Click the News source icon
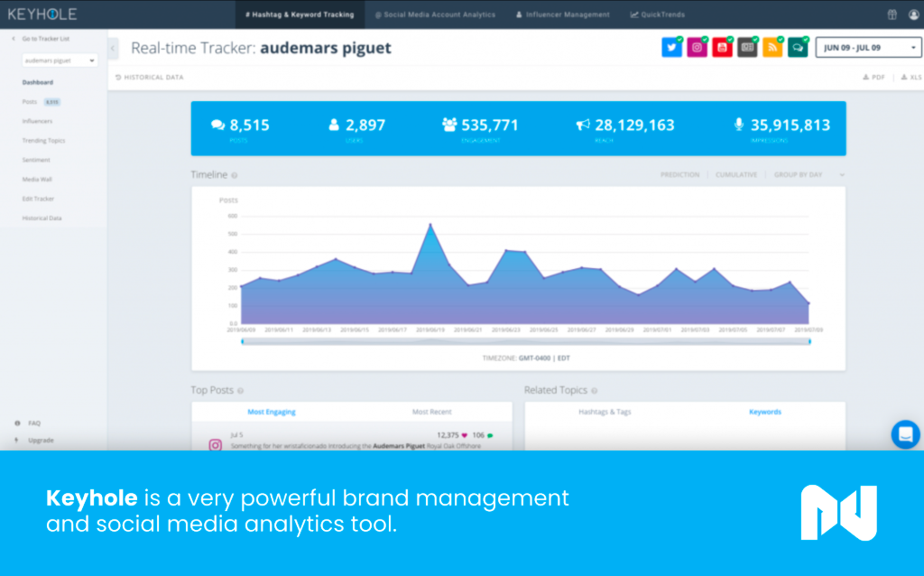924x576 pixels. [x=747, y=48]
